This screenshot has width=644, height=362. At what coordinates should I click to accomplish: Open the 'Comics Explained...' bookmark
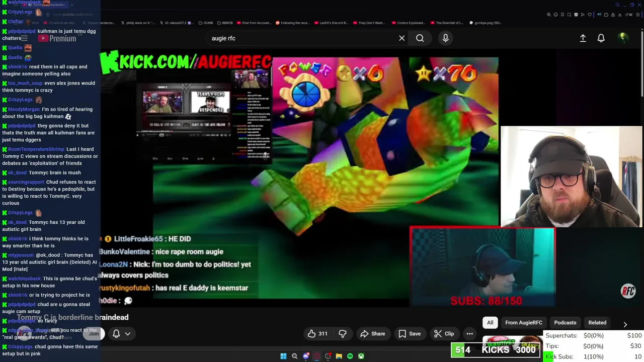pyautogui.click(x=408, y=23)
